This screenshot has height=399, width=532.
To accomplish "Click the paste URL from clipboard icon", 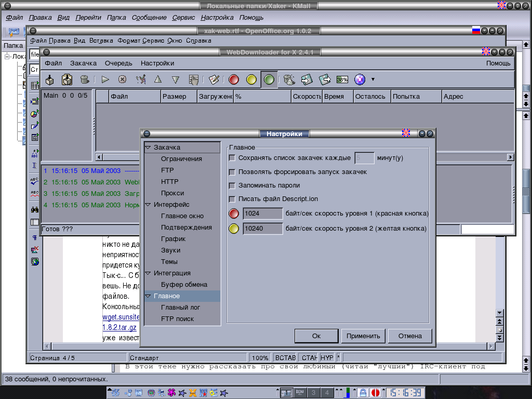I will (x=67, y=79).
